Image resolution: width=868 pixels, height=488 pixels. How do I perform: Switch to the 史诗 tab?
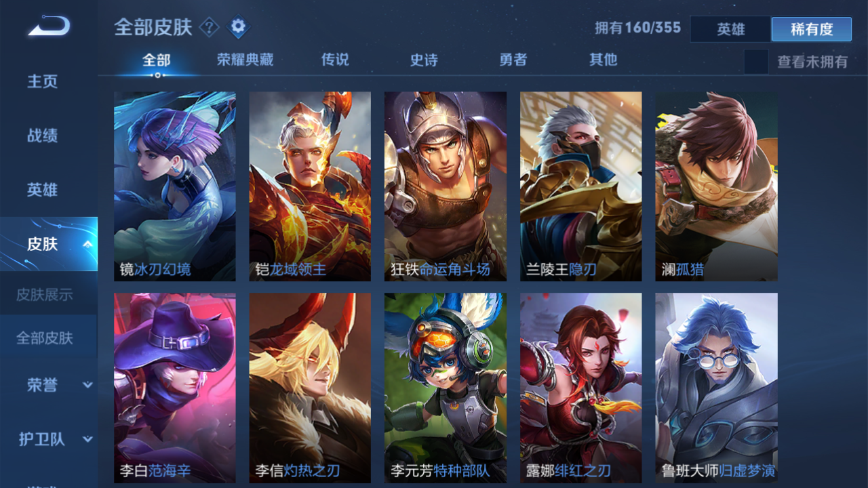(x=424, y=60)
